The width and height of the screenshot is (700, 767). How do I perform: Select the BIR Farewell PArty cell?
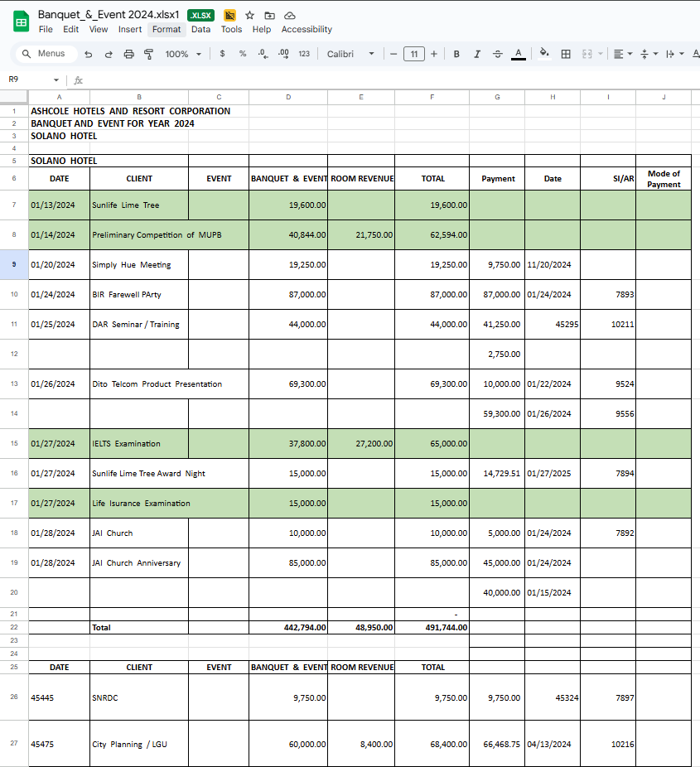tap(139, 295)
